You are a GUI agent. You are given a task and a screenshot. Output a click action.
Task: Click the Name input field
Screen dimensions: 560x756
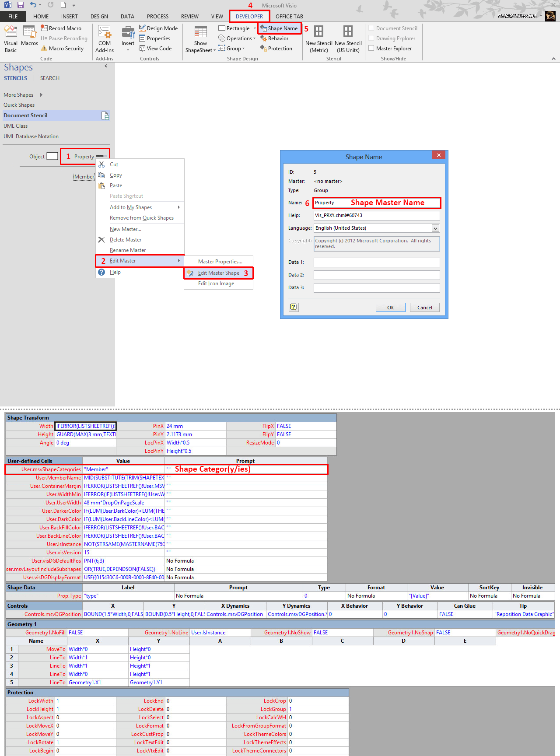377,203
